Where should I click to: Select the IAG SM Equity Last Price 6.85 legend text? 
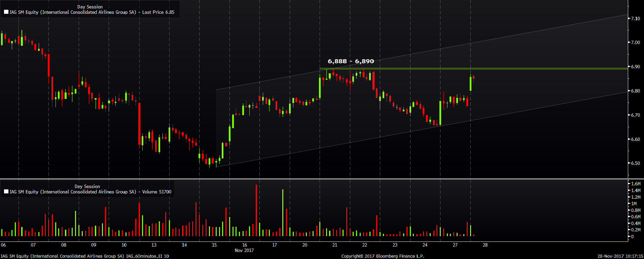(92, 12)
